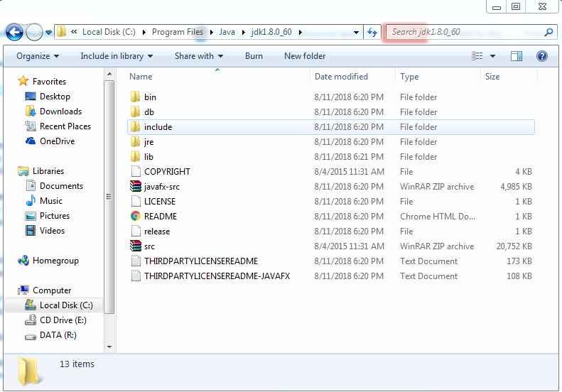
Task: Create a New folder
Action: point(305,56)
